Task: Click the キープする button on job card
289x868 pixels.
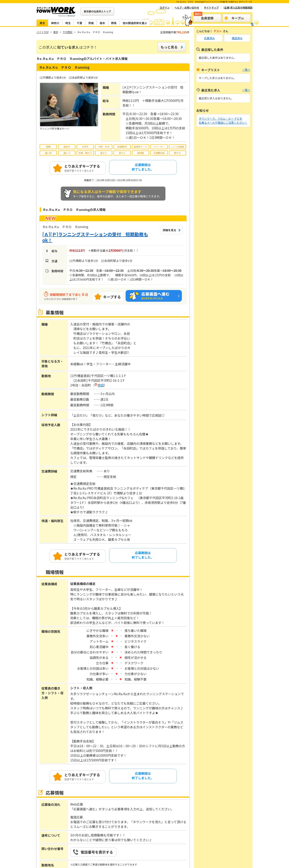Action: 108,297
